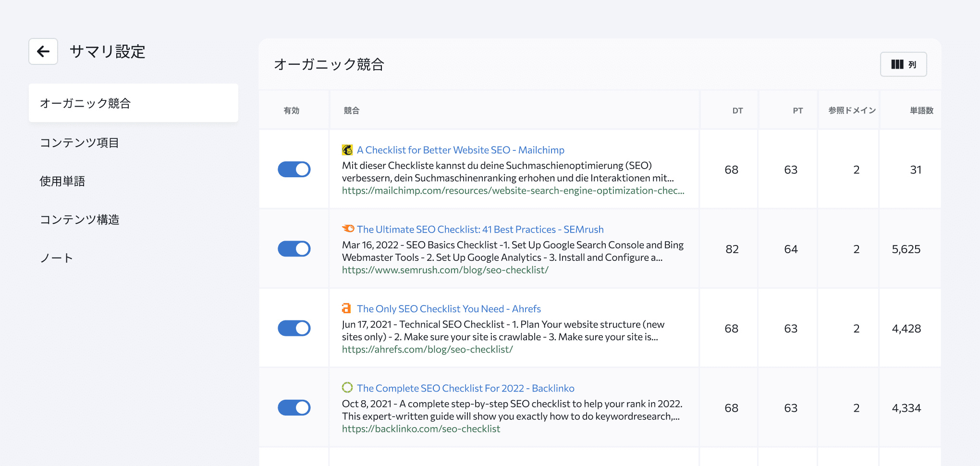Disable the Mailchimp competitor toggle
The width and height of the screenshot is (980, 466).
tap(294, 169)
